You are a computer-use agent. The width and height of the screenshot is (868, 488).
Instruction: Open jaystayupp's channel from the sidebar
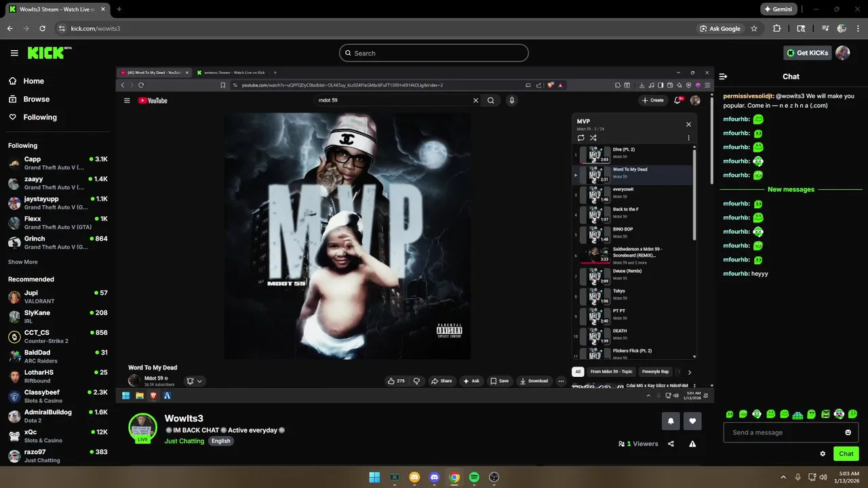point(58,203)
